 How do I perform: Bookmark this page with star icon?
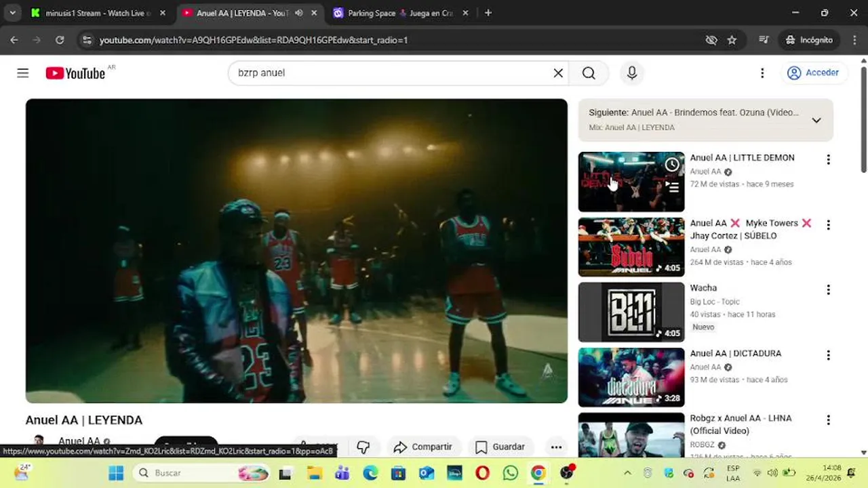click(732, 40)
